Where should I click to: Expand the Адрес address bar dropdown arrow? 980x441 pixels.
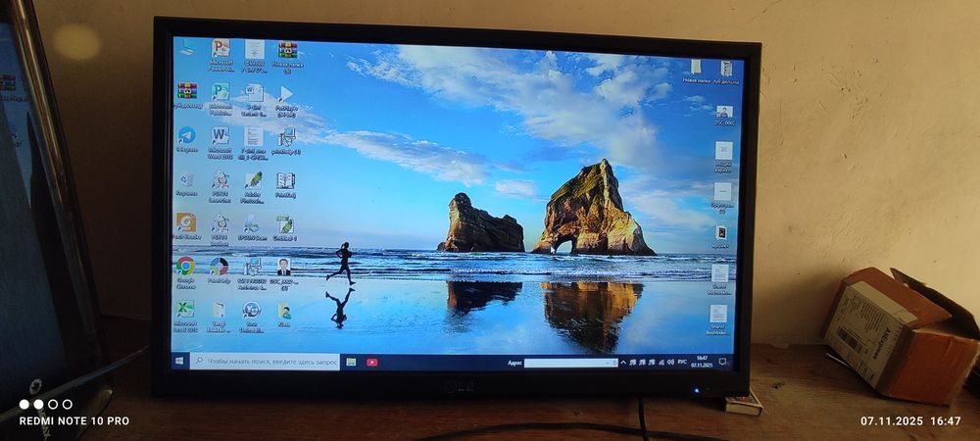click(x=608, y=363)
